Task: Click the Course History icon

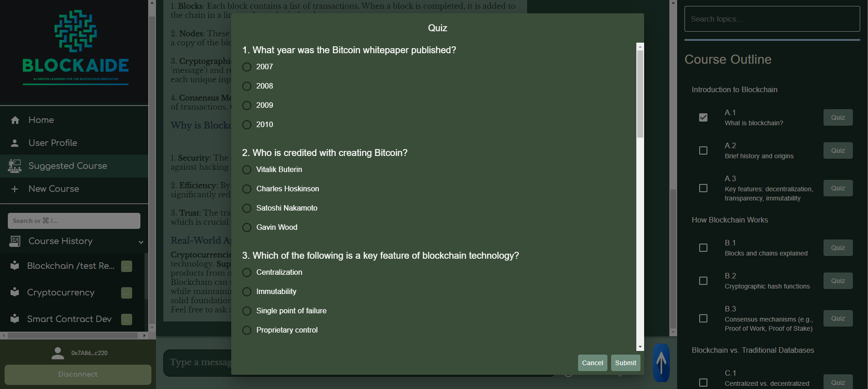Action: click(15, 241)
